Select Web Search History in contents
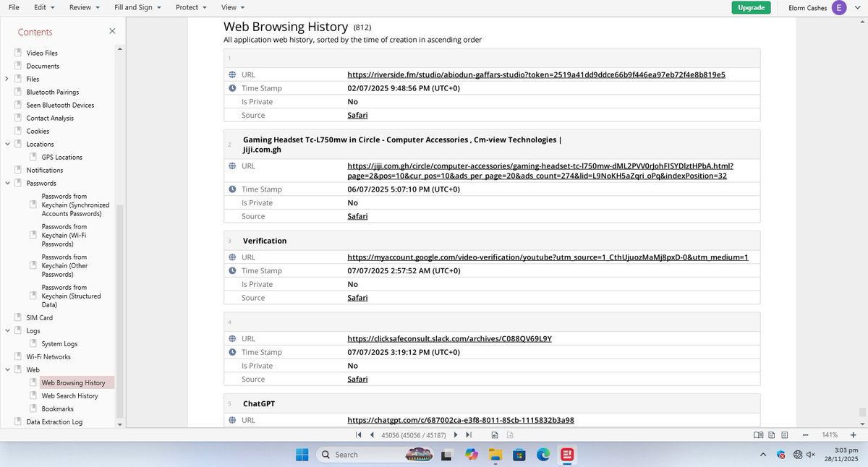Viewport: 868px width, 467px height. tap(69, 395)
